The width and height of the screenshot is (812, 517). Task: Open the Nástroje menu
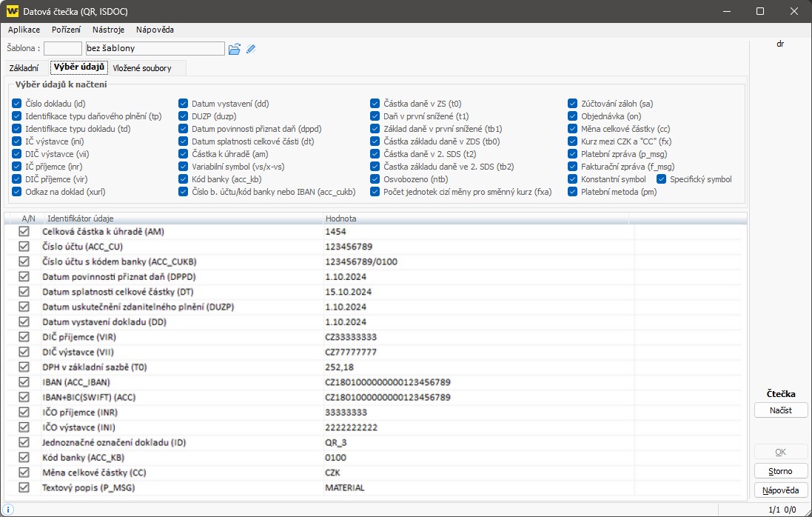click(108, 30)
